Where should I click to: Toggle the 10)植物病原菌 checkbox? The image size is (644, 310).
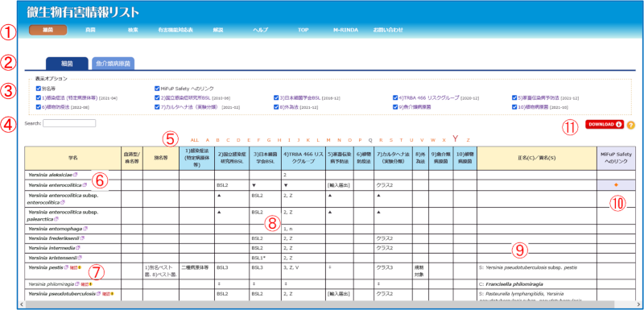coord(514,107)
